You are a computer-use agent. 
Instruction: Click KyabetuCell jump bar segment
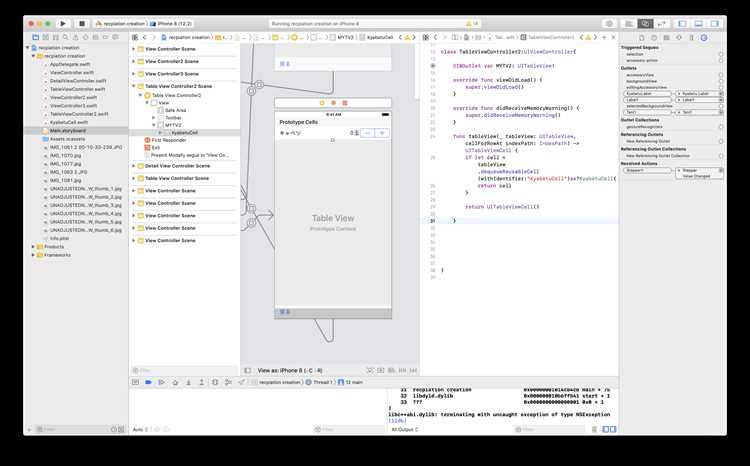pyautogui.click(x=376, y=37)
